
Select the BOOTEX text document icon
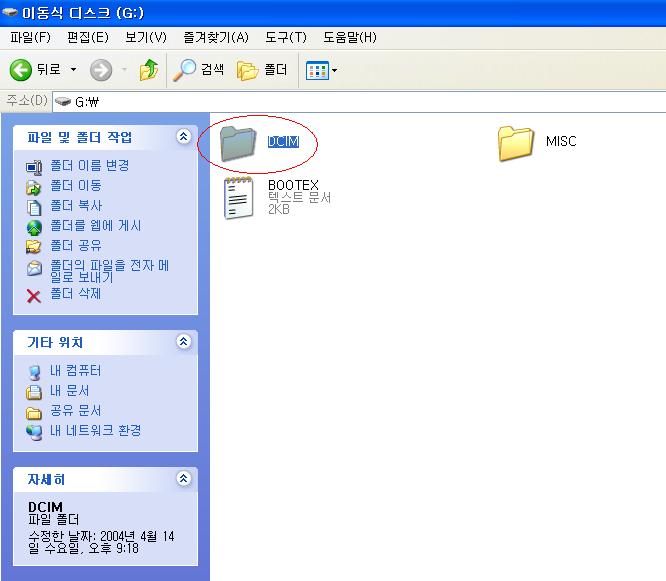point(238,198)
